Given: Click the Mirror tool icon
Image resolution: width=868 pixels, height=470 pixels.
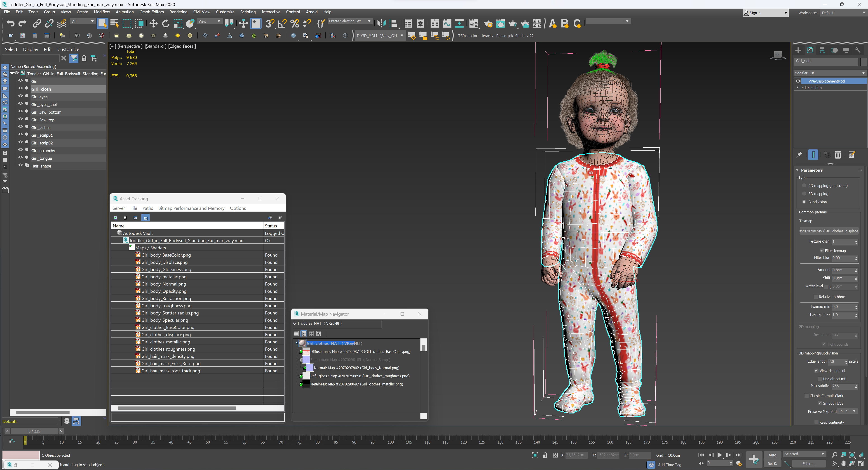Looking at the screenshot, I should click(x=381, y=23).
